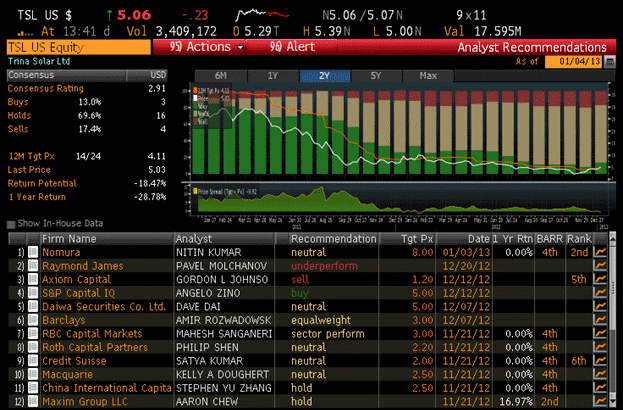Select the Max chart range tab
623x410 pixels.
[428, 76]
